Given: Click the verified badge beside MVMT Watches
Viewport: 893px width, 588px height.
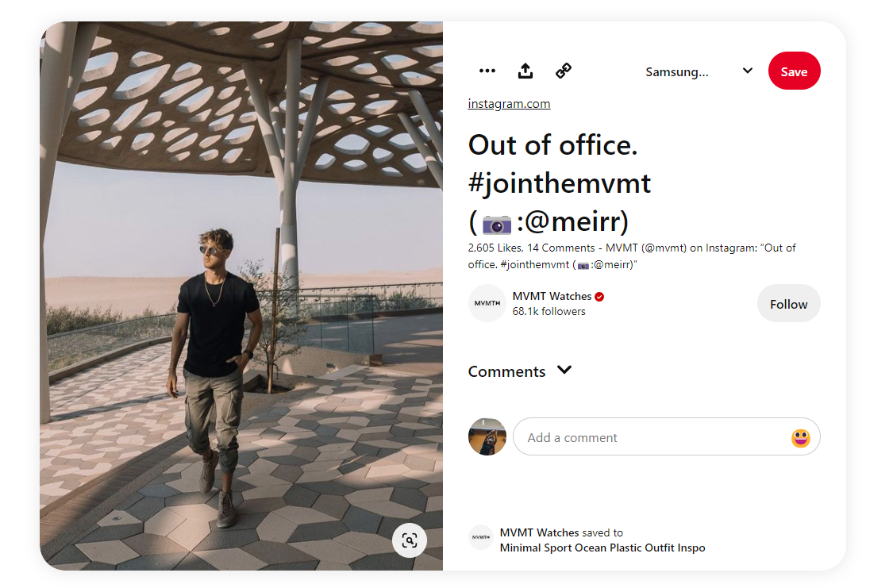Looking at the screenshot, I should [599, 297].
